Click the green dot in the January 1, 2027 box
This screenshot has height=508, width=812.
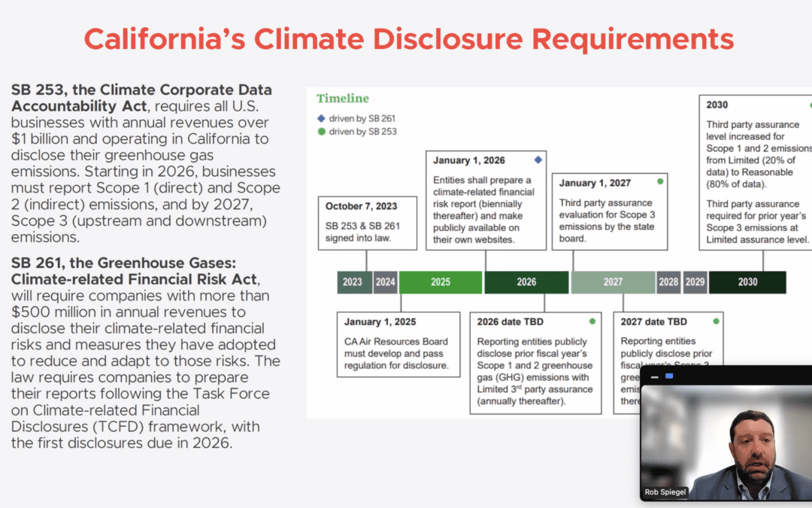pyautogui.click(x=660, y=181)
